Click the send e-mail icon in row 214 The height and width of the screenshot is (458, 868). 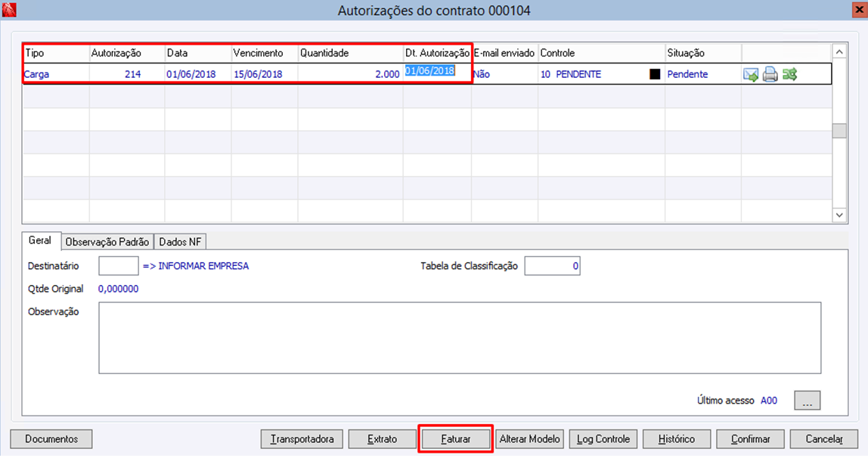(x=751, y=74)
